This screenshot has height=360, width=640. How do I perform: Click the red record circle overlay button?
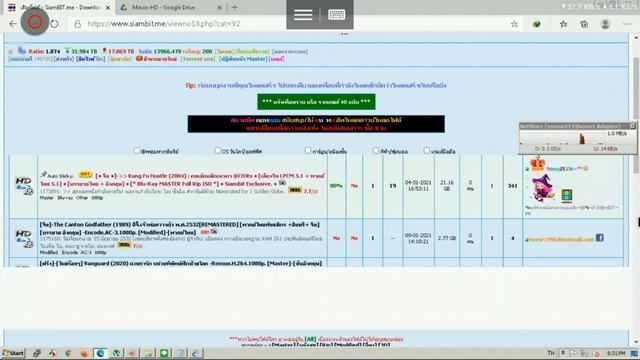[x=35, y=21]
